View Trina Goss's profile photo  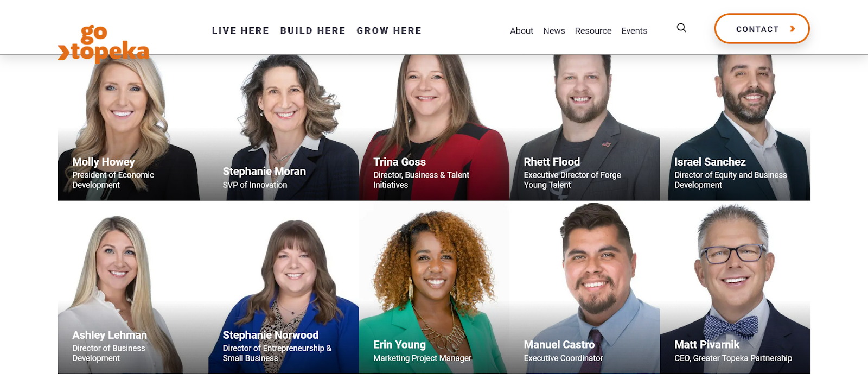(x=434, y=128)
